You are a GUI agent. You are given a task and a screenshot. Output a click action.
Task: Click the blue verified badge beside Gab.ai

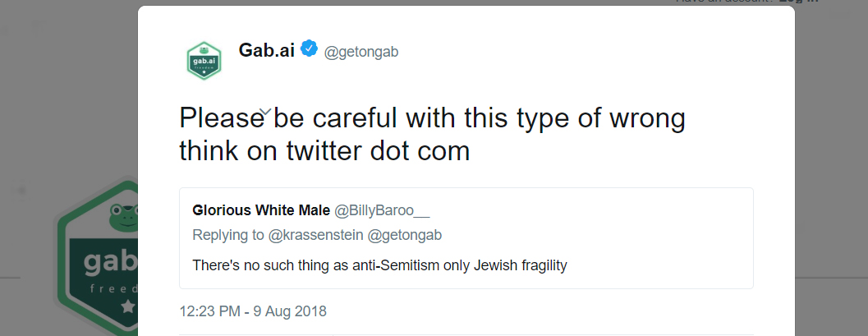pyautogui.click(x=309, y=49)
